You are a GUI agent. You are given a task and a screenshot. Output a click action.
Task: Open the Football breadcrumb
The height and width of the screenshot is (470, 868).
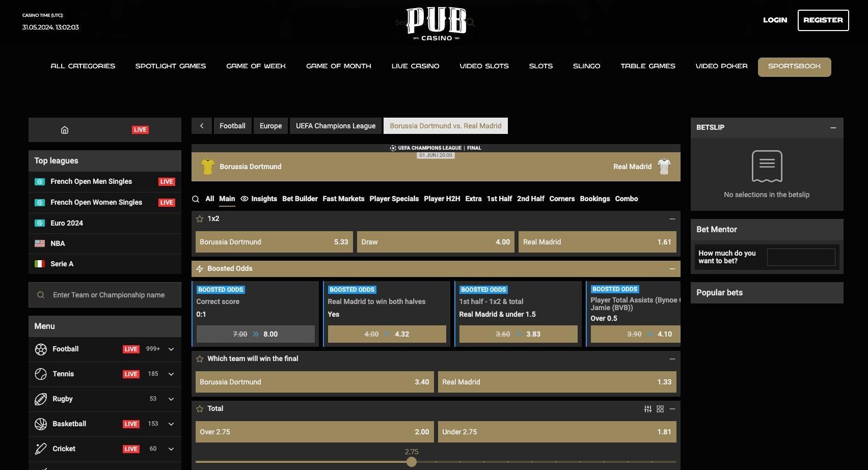click(x=232, y=126)
